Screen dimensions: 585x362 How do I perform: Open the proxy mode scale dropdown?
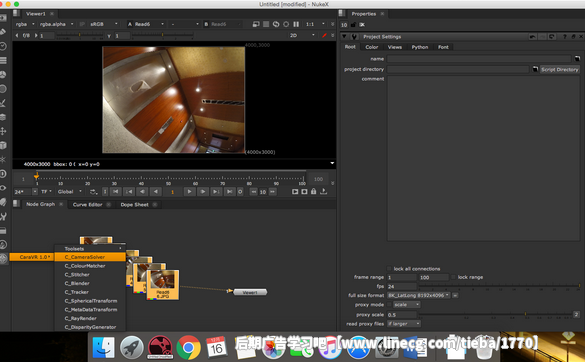point(407,305)
